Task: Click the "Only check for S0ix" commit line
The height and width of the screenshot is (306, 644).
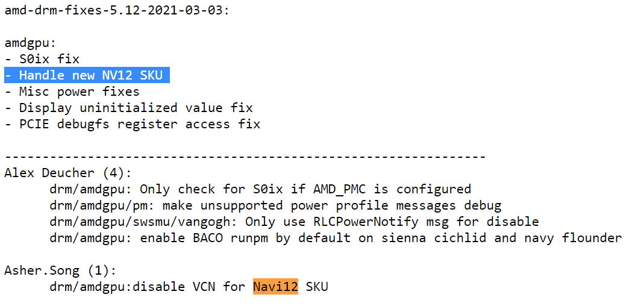Action: (x=260, y=189)
